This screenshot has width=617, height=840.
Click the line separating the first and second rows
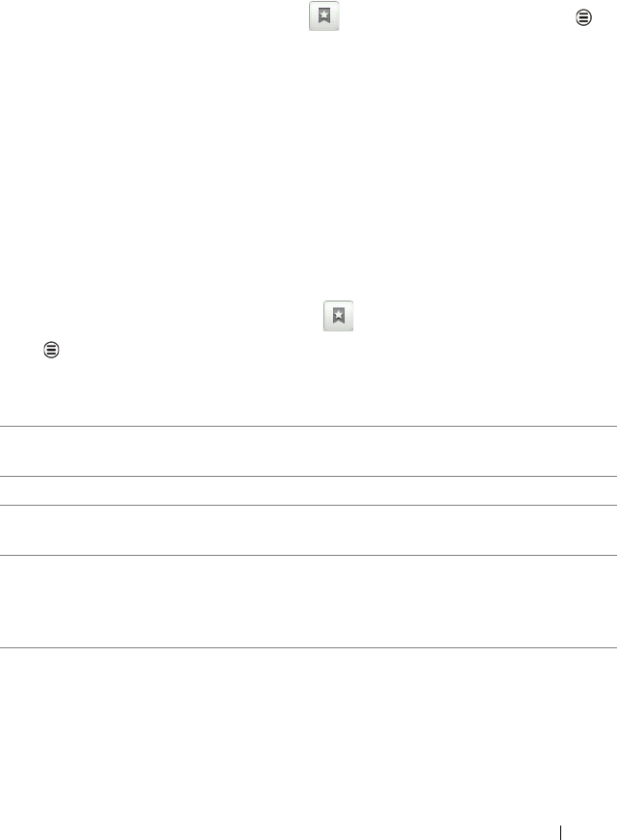click(308, 476)
